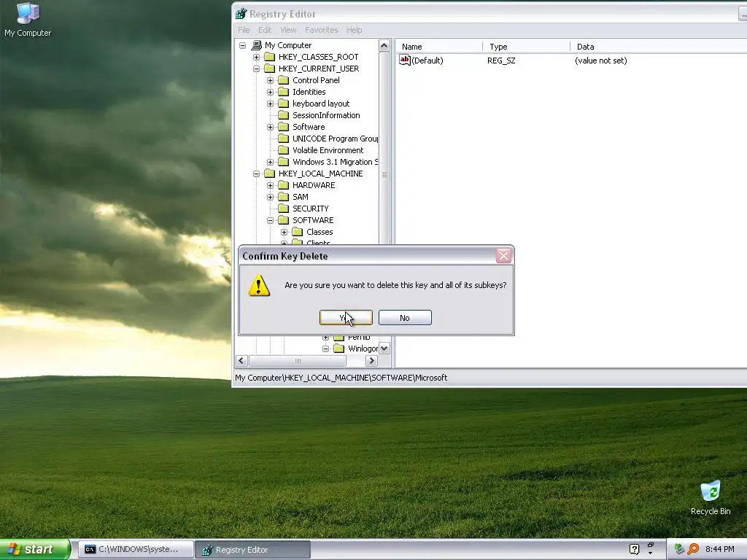Click the Identities folder icon
747x560 pixels.
284,92
